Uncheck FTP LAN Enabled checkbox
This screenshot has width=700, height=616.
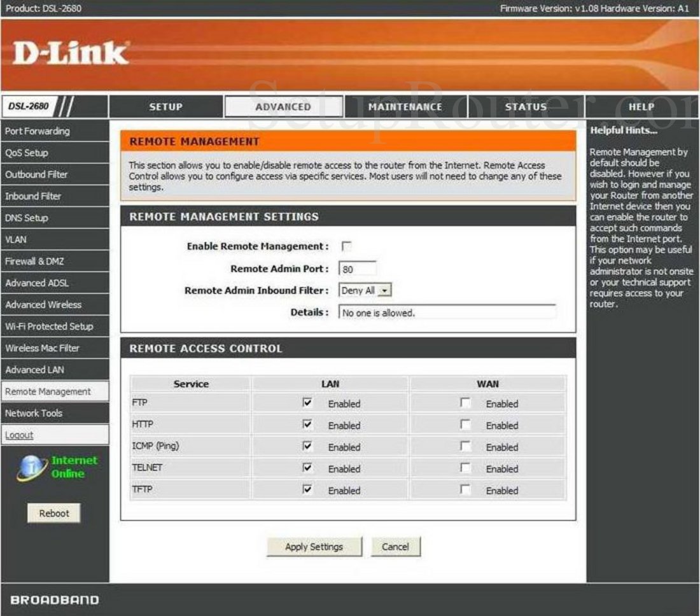point(307,403)
